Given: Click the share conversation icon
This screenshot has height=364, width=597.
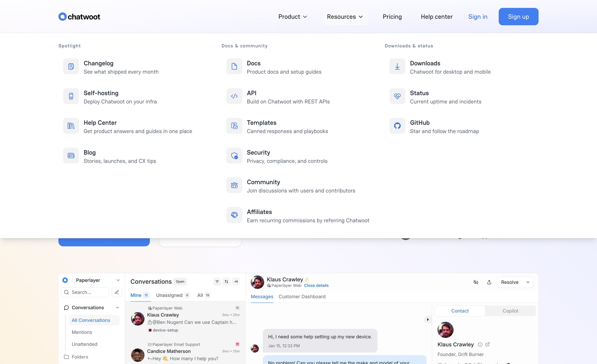Looking at the screenshot, I should tap(489, 282).
